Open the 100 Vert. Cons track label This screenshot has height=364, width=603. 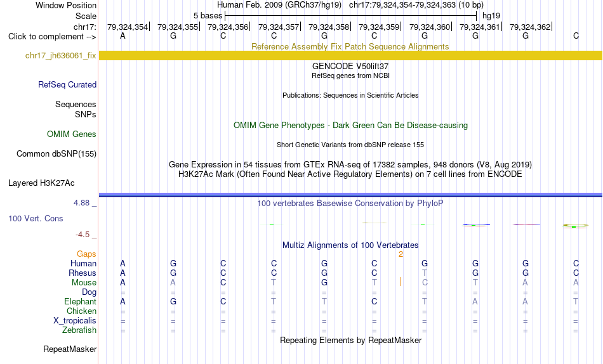pos(36,218)
